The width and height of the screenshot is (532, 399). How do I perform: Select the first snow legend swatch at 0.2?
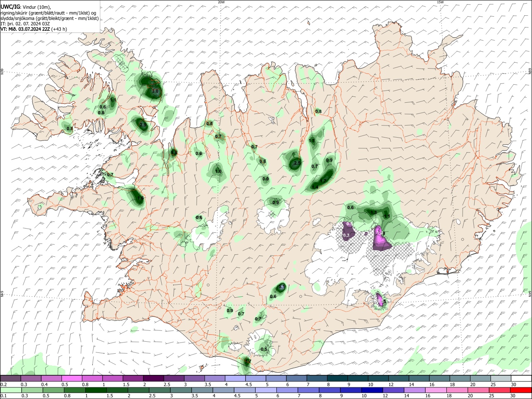point(10,378)
